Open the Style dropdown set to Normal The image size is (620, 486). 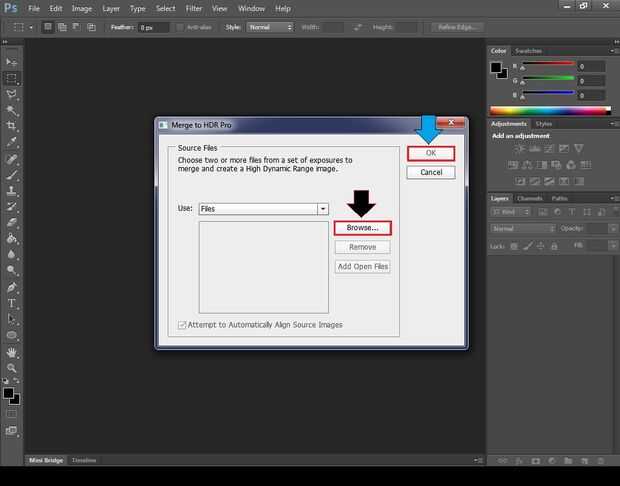(270, 27)
